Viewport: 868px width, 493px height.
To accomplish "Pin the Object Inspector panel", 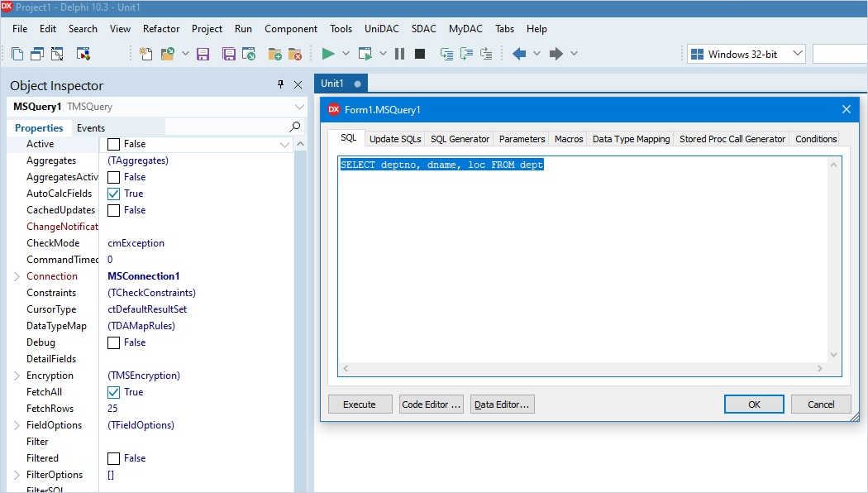I will 282,85.
